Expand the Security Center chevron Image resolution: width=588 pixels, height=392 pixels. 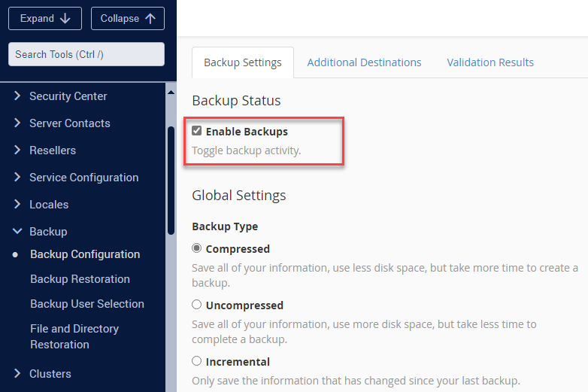point(17,96)
